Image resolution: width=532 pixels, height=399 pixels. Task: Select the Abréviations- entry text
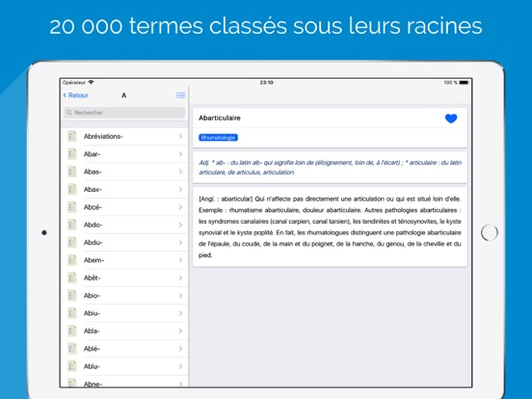pos(103,137)
